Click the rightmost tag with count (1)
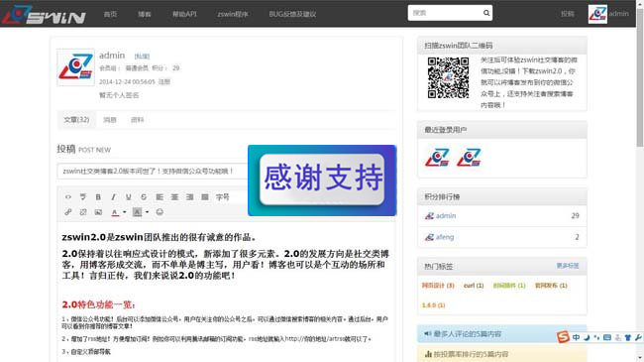The image size is (644, 362). pyautogui.click(x=551, y=286)
